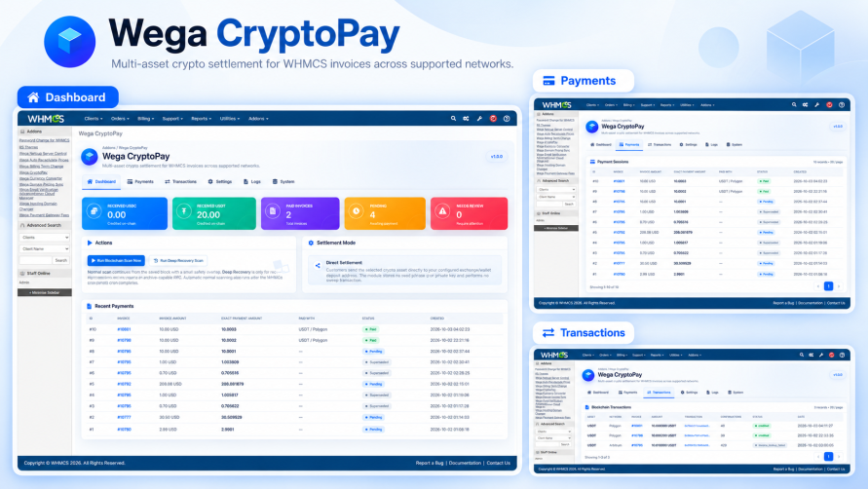The width and height of the screenshot is (868, 489).
Task: Open the Documentation link in the Dashboard footer
Action: tap(465, 463)
